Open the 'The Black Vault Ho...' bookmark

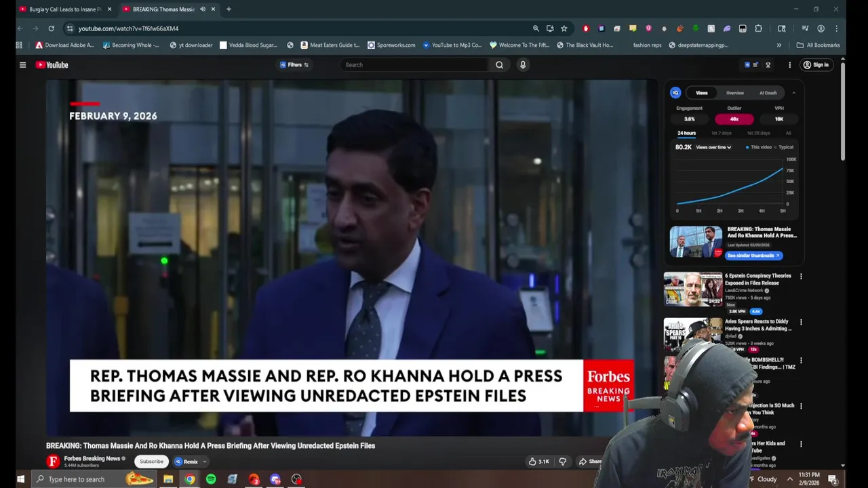pos(585,45)
